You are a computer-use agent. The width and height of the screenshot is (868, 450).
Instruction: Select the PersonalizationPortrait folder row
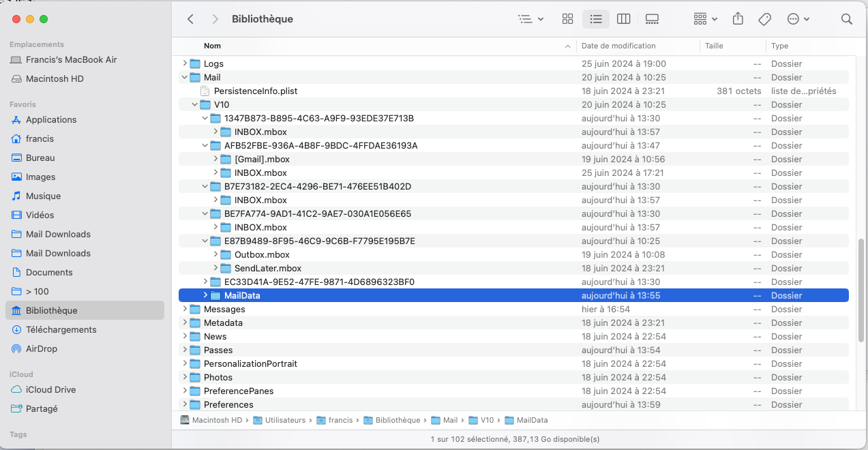(x=513, y=363)
